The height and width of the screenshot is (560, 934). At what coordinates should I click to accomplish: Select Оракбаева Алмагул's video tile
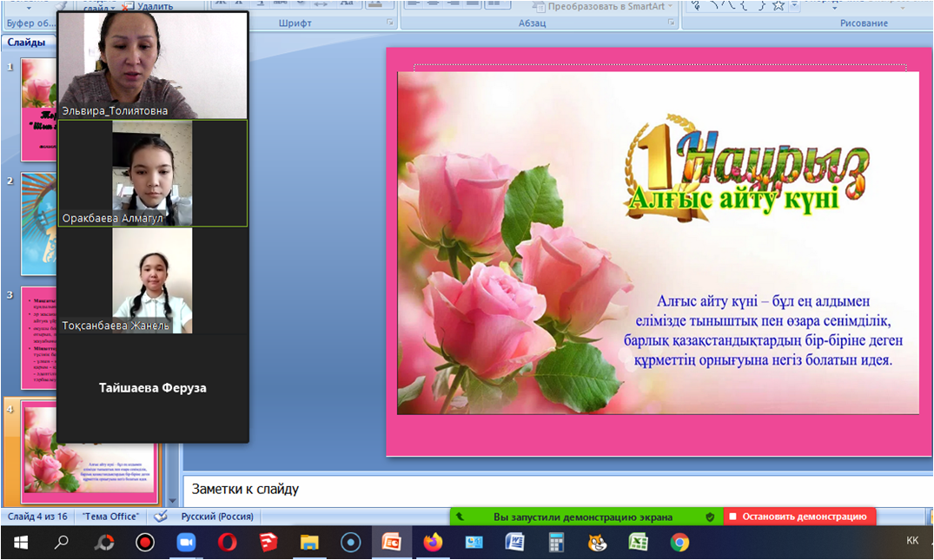152,174
